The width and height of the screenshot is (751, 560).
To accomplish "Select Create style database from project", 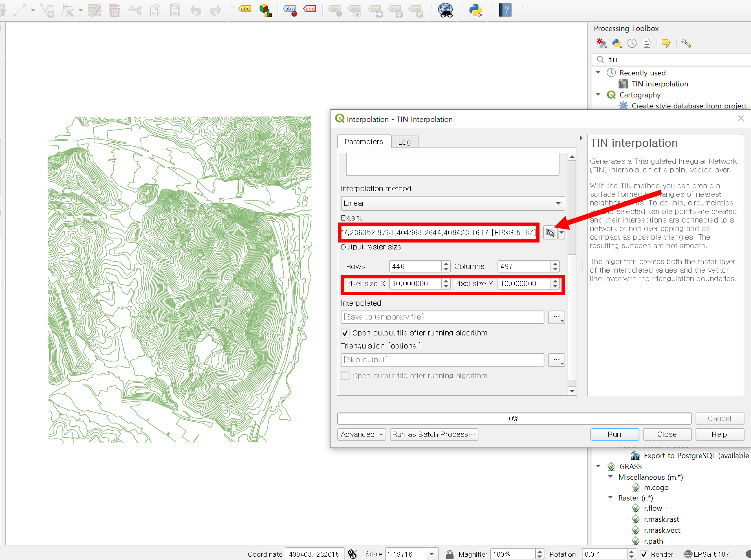I will [x=689, y=106].
